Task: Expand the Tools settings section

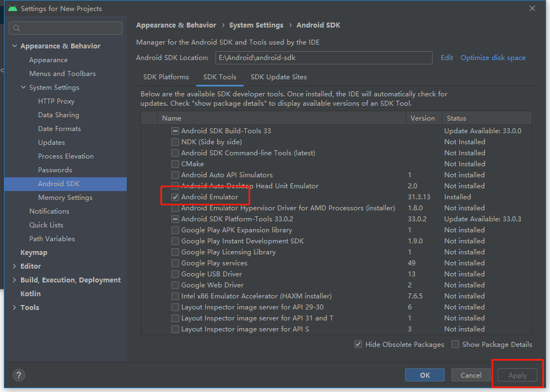Action: (x=14, y=308)
